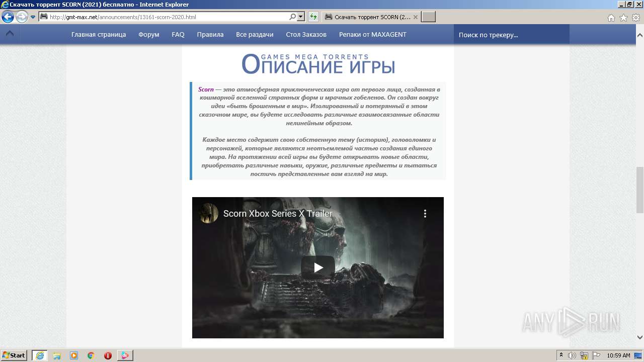Expand the address bar autocomplete dropdown
This screenshot has height=362, width=644.
(x=301, y=17)
